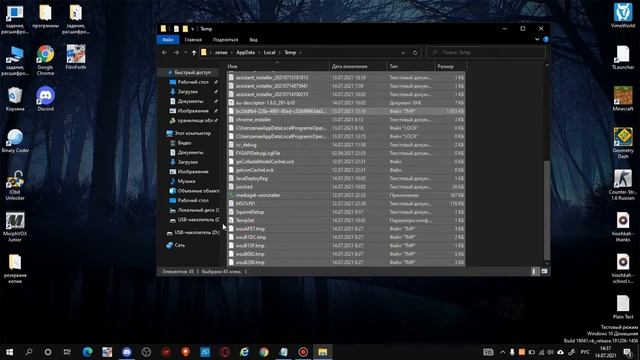Screen dimensions: 640x360
Task: Open recent locations dropdown arrow
Action: [x=185, y=52]
